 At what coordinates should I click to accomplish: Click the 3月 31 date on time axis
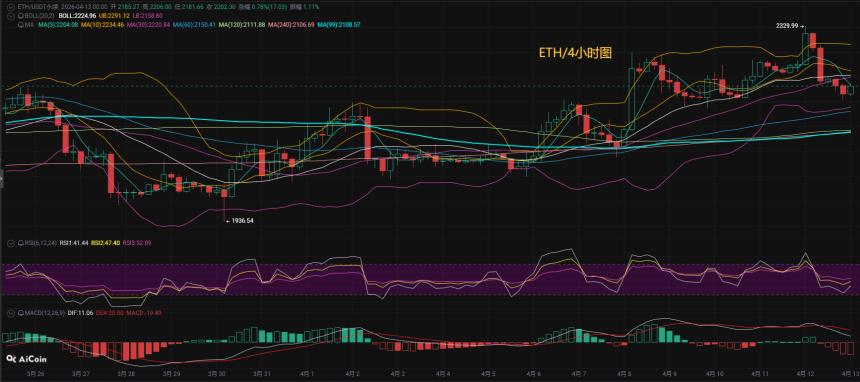click(262, 373)
